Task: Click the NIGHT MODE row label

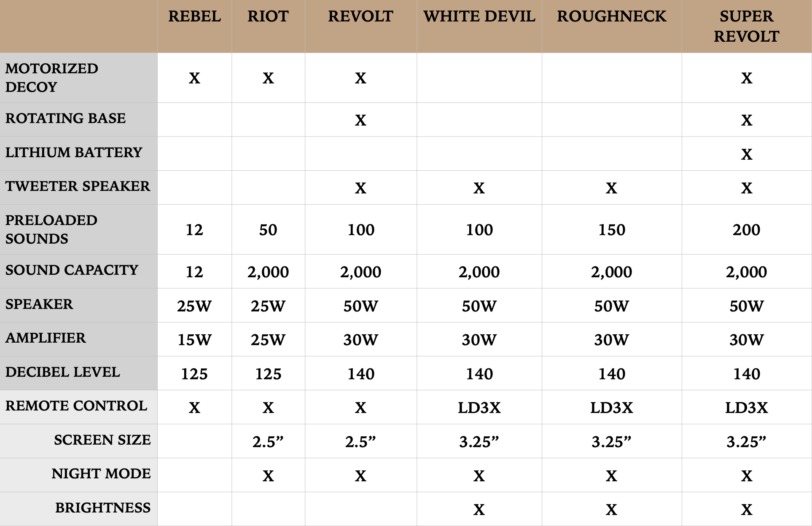Action: point(101,474)
